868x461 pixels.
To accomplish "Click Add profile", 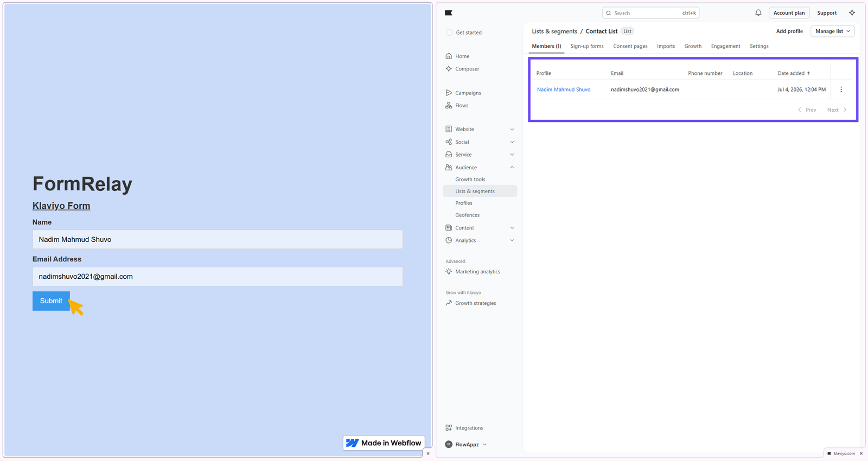I will 789,31.
